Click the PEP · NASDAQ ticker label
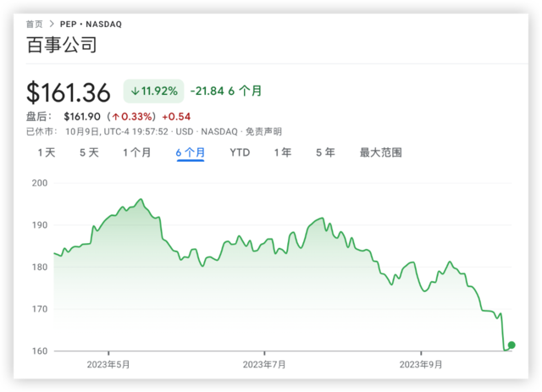Image resolution: width=542 pixels, height=392 pixels. [x=91, y=25]
